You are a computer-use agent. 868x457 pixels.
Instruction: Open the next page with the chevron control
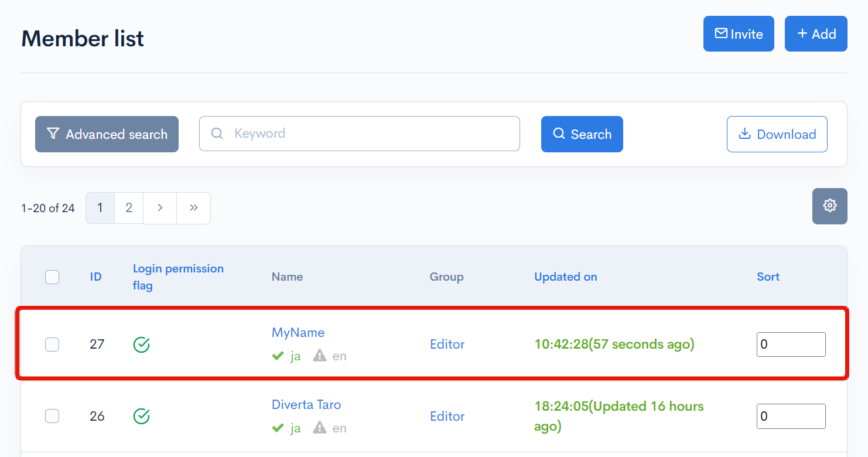[159, 208]
